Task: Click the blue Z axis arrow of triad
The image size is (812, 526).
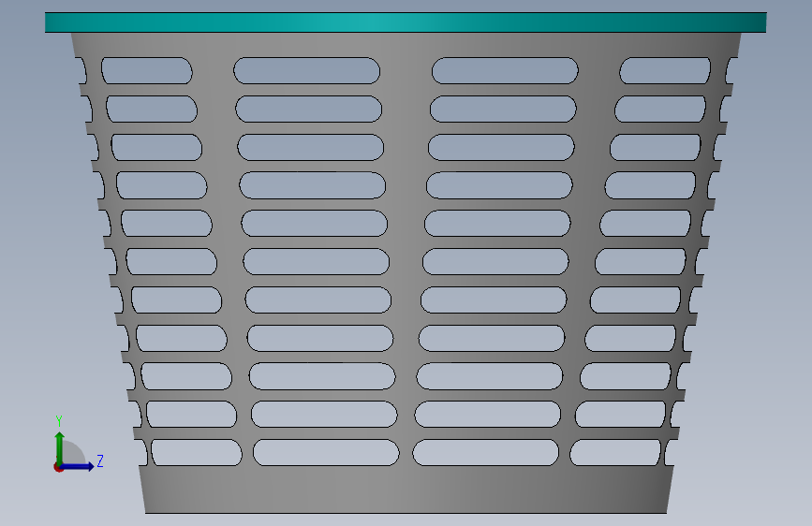Action: point(78,466)
